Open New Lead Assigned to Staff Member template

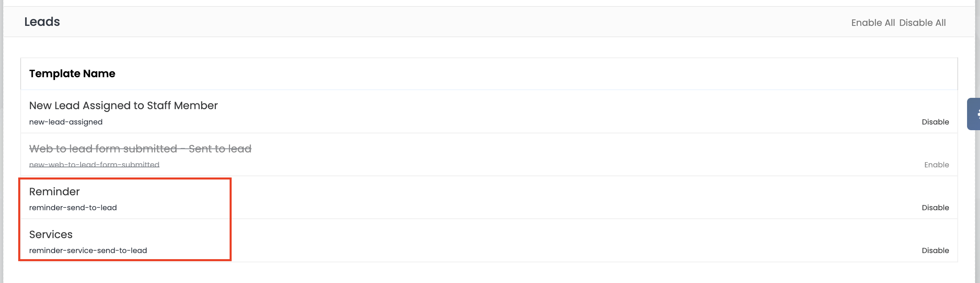click(x=124, y=106)
